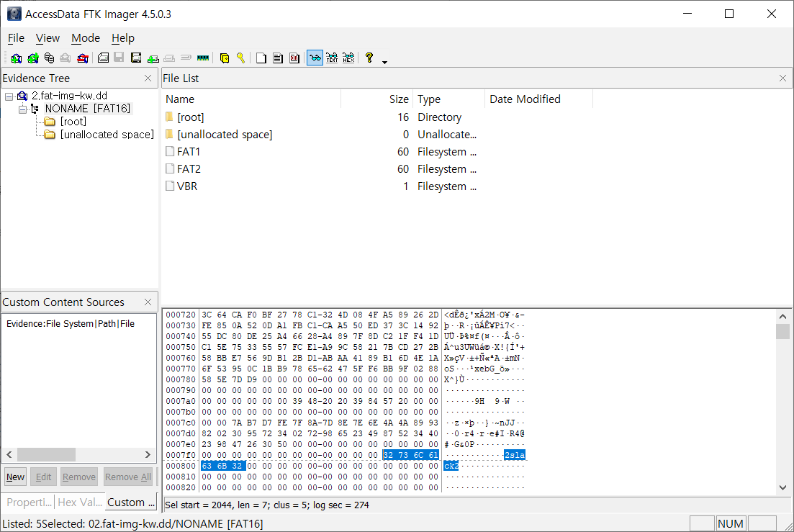Click the Export Files blank page icon
This screenshot has width=794, height=532.
(261, 58)
